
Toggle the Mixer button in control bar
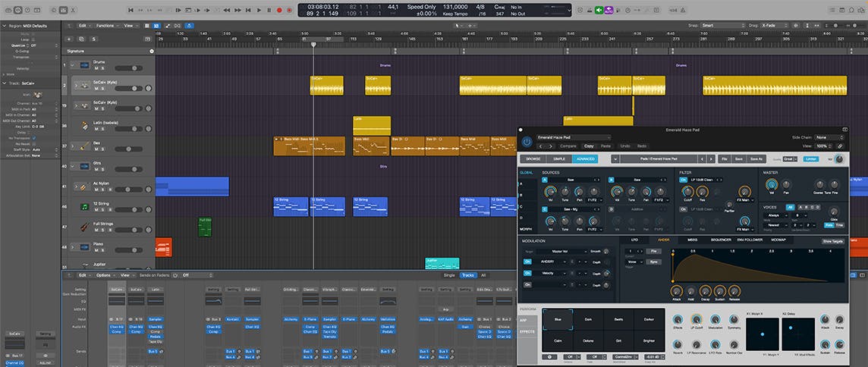click(63, 10)
